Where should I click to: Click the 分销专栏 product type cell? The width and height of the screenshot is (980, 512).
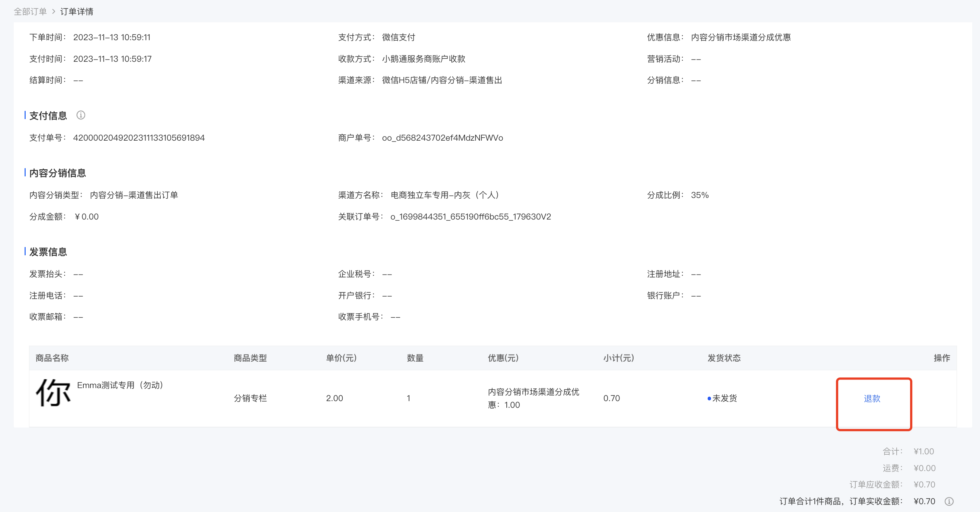coord(250,398)
